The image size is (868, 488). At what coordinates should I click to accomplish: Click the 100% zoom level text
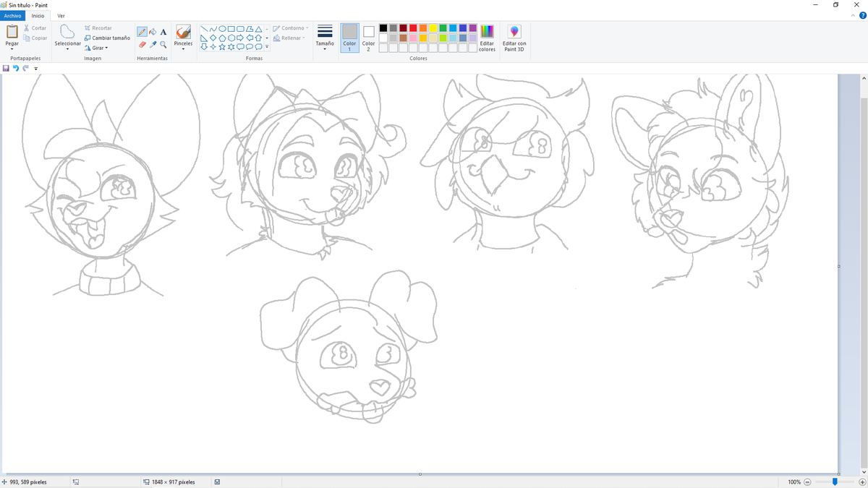[794, 481]
